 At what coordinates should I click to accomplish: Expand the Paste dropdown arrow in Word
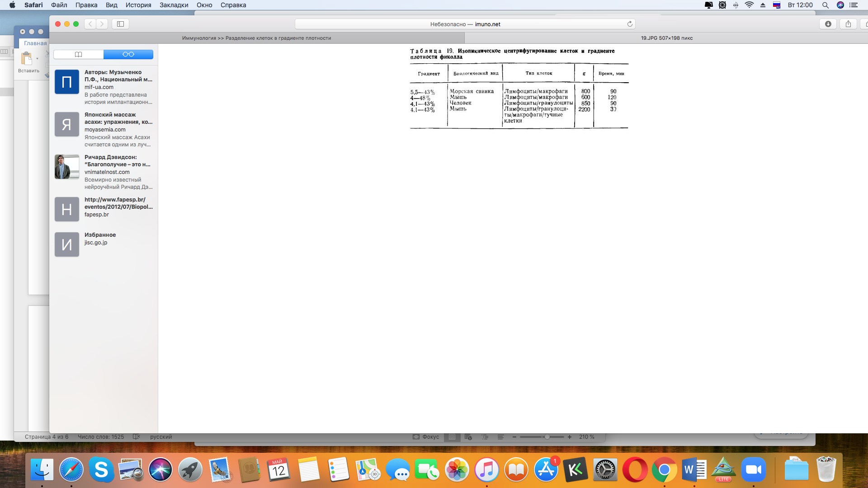click(x=37, y=59)
